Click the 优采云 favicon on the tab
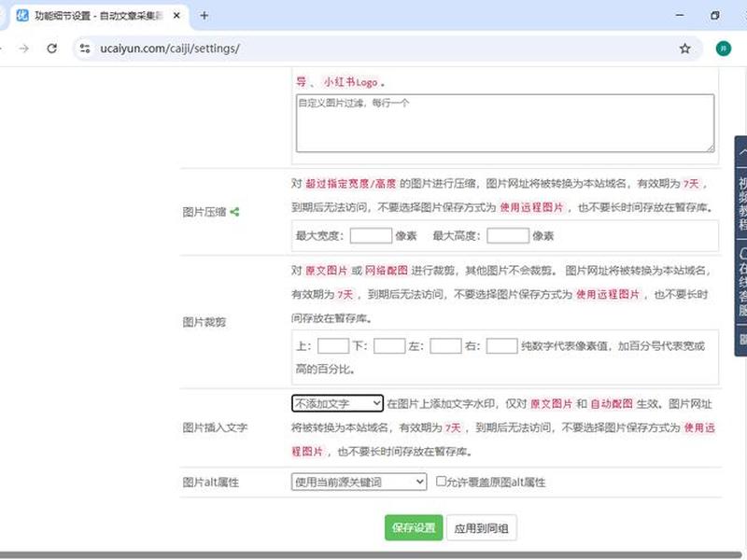747x560 pixels. coord(22,16)
